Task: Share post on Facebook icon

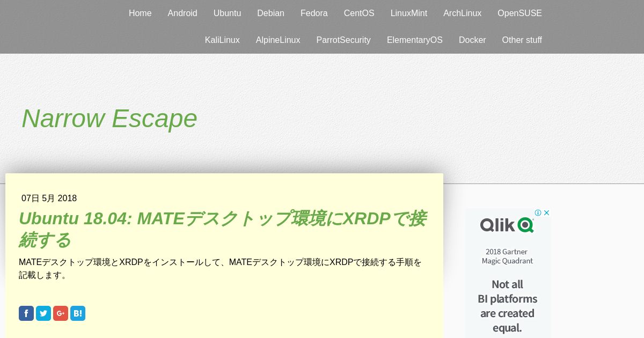Action: tap(26, 313)
